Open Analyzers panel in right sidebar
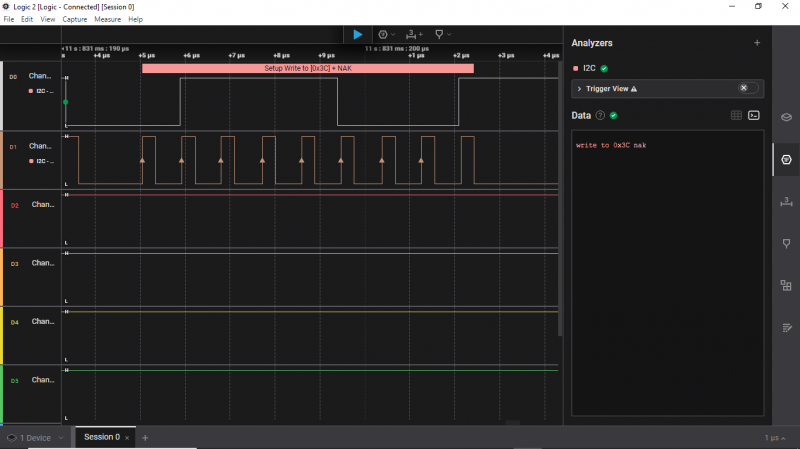The width and height of the screenshot is (800, 449). (x=786, y=159)
